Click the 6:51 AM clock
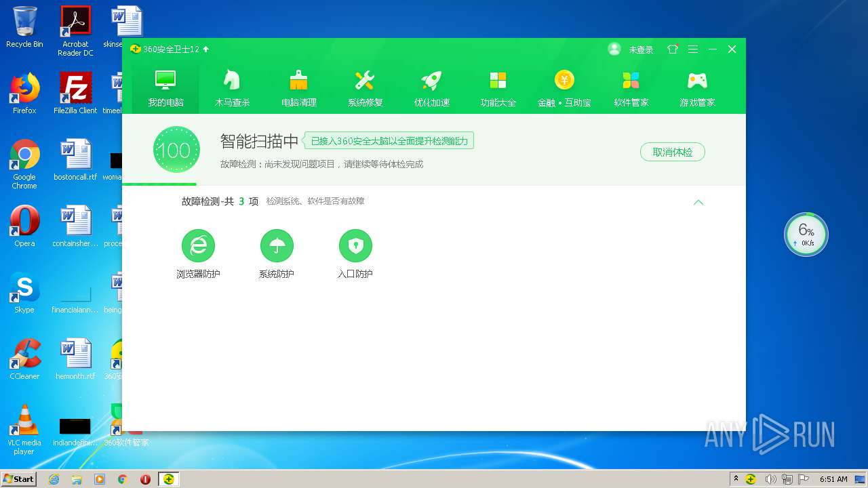868x488 pixels. tap(833, 479)
